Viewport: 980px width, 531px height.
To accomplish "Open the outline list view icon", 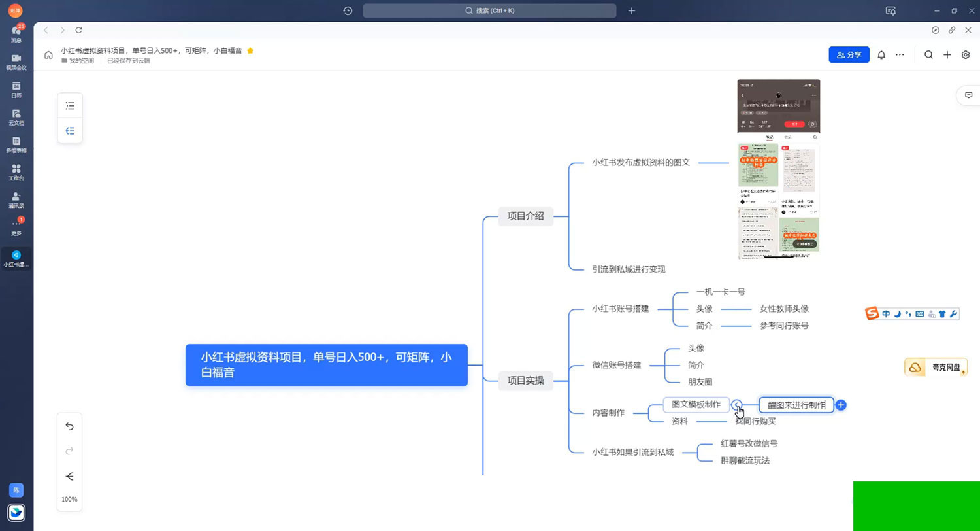I will pos(70,106).
